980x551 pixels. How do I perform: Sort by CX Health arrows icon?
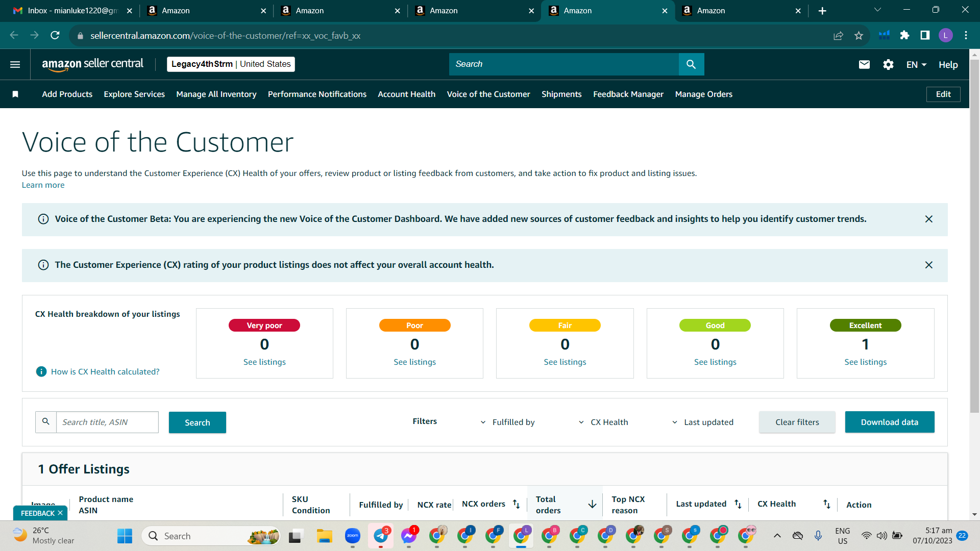pos(827,504)
